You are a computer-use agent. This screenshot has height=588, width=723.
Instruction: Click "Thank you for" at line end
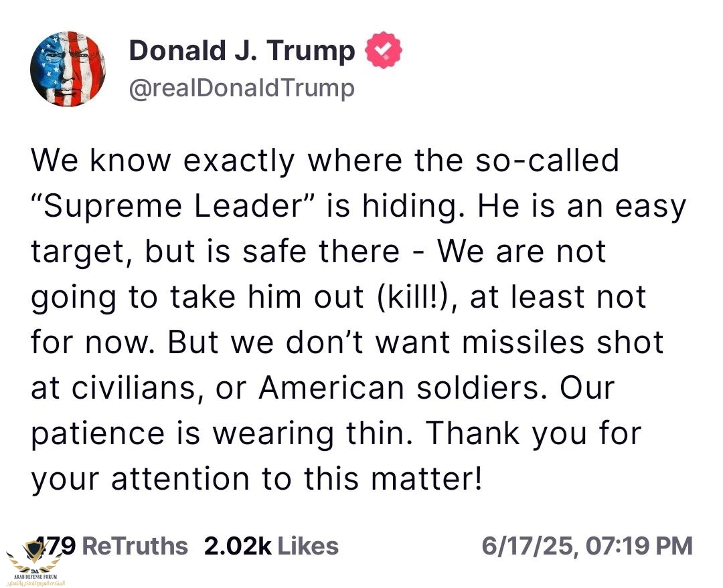pos(534,433)
